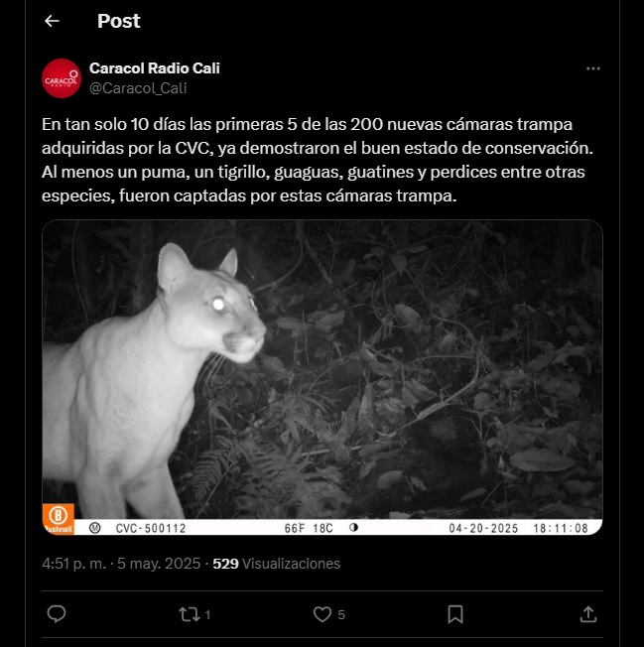Open the share upload icon
This screenshot has width=644, height=647.
pyautogui.click(x=587, y=614)
